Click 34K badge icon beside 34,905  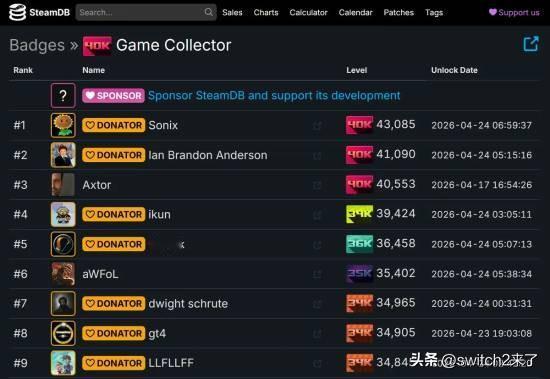[x=359, y=333]
